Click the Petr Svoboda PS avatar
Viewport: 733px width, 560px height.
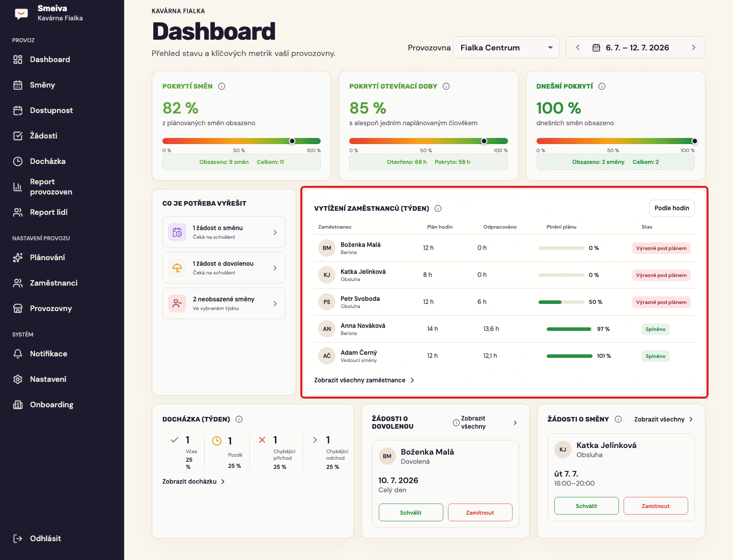327,302
